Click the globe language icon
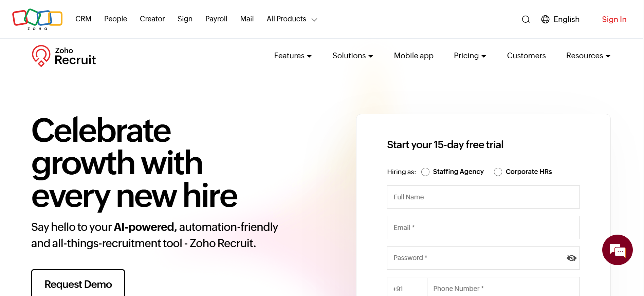This screenshot has height=296, width=644. (545, 19)
